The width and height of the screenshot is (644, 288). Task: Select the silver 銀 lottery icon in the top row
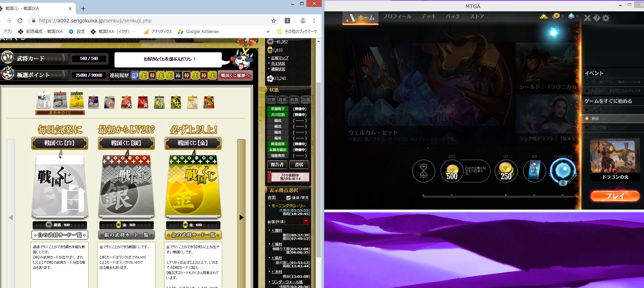(x=60, y=100)
